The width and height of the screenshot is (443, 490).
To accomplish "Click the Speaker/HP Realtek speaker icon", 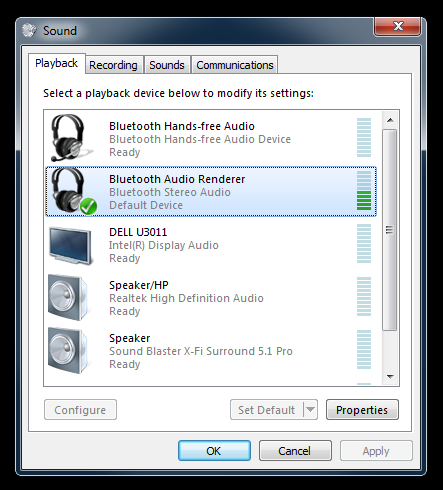I will click(68, 298).
